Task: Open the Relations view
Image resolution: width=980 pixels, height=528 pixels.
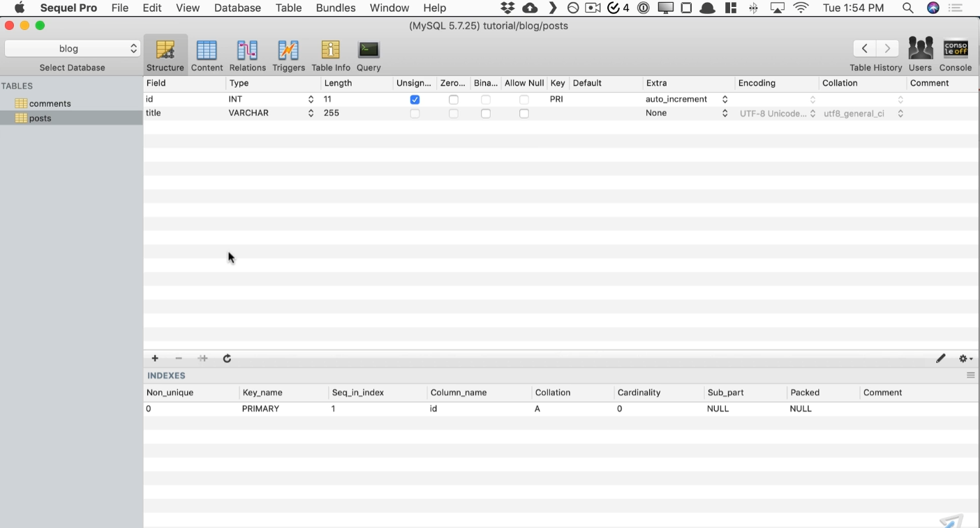Action: click(x=247, y=55)
